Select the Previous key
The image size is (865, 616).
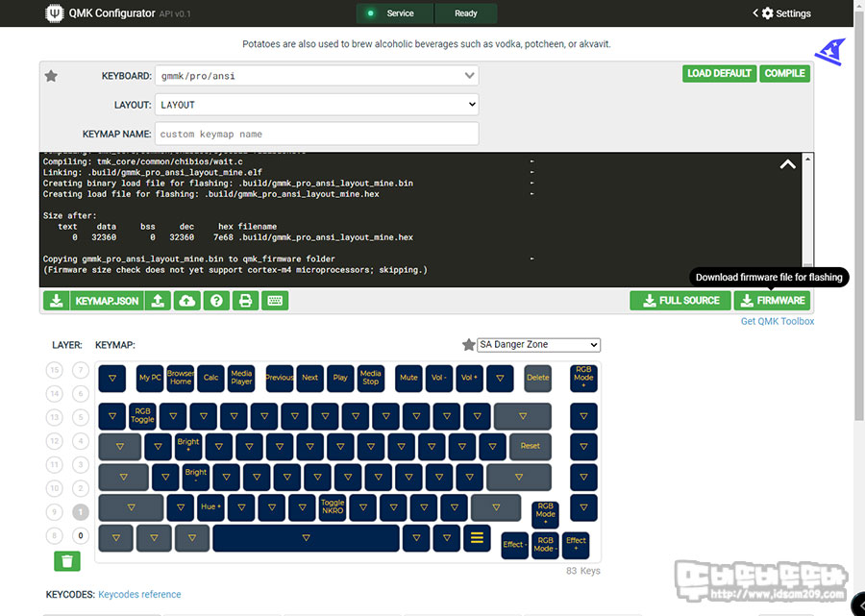point(280,378)
